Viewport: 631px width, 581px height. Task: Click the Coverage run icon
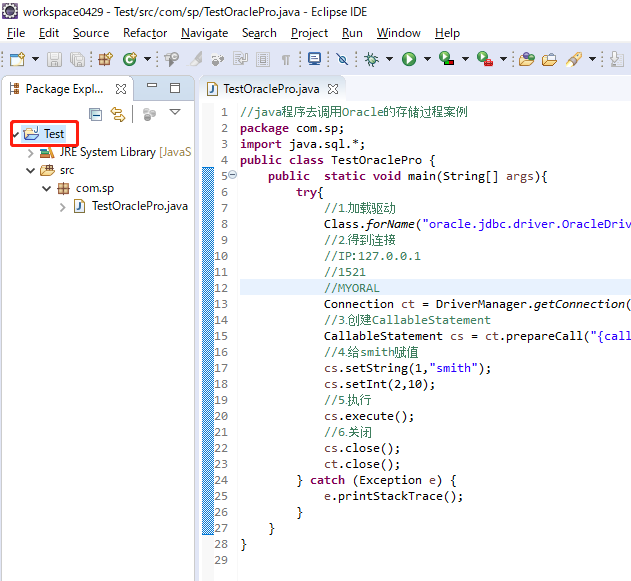point(446,60)
